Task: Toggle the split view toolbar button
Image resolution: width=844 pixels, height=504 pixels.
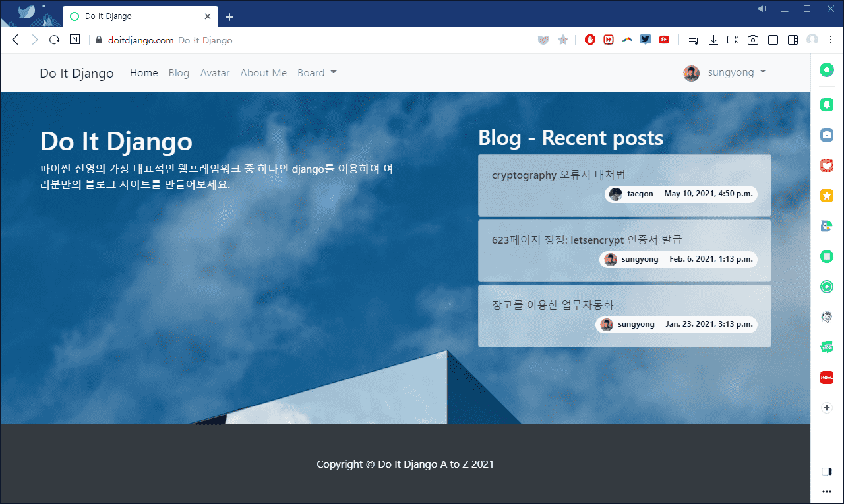Action: [x=793, y=40]
